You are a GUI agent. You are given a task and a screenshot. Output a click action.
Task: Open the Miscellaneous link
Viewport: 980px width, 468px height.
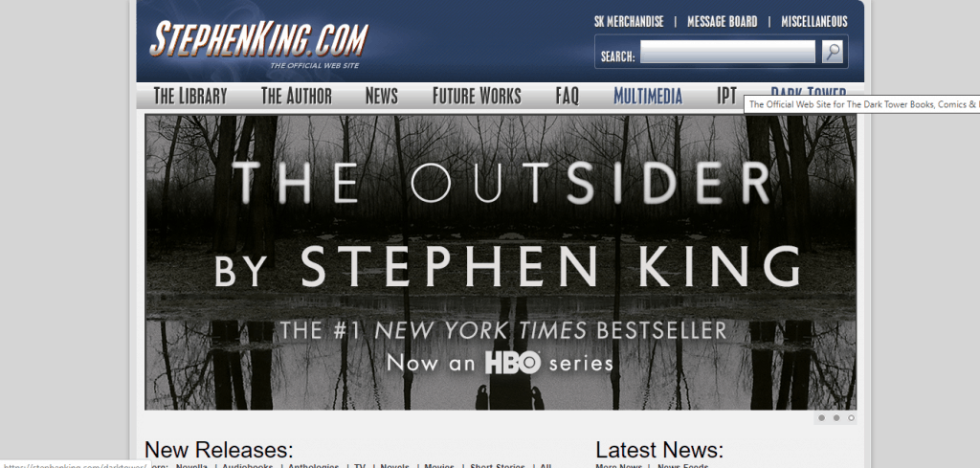click(x=814, y=22)
